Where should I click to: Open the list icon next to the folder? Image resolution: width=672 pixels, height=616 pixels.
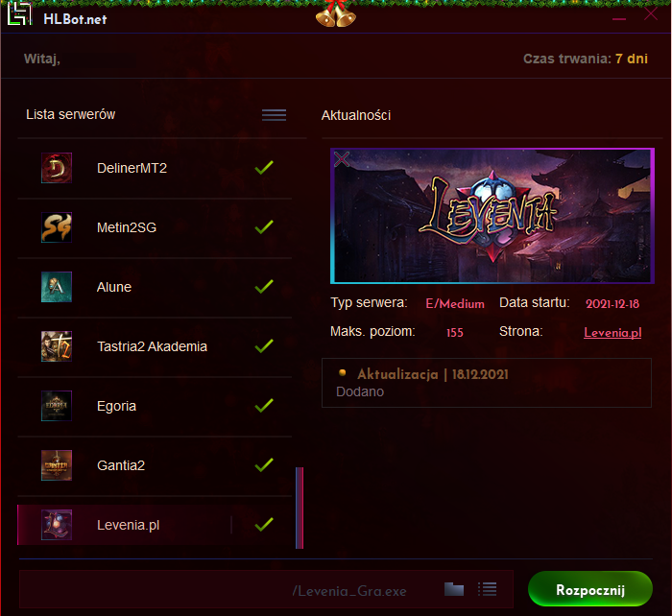488,589
